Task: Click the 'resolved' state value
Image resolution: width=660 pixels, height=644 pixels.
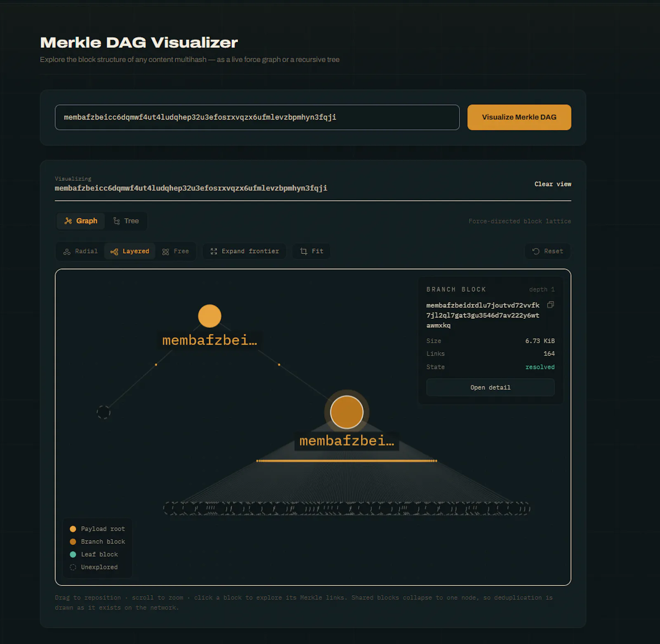Action: tap(540, 367)
